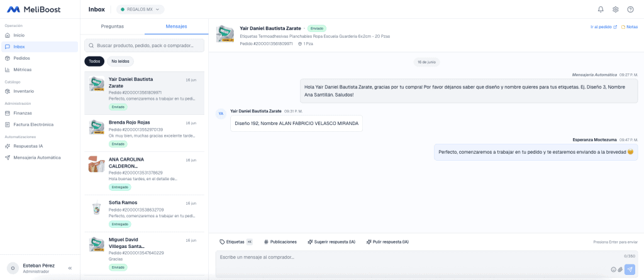Open Mensajería Automática in sidebar
644x280 pixels.
(x=40, y=158)
